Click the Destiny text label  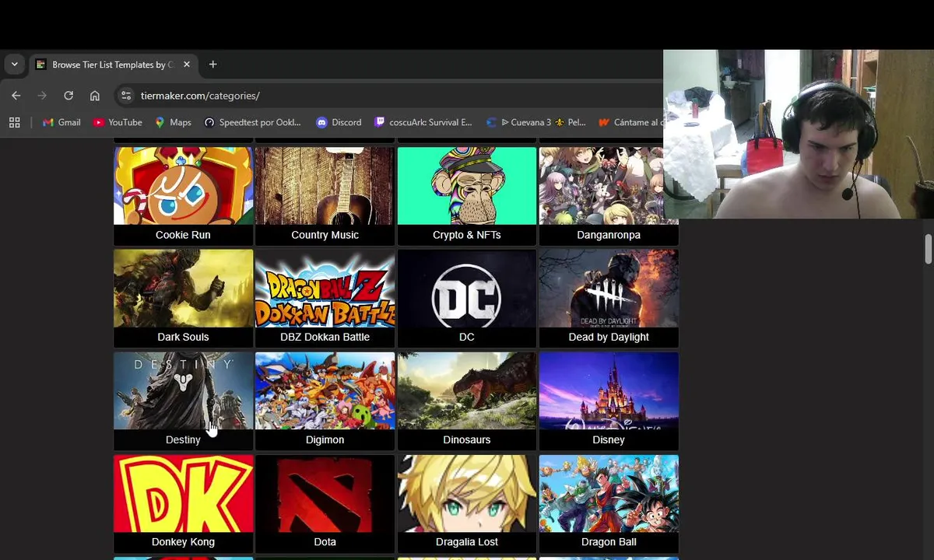click(x=183, y=439)
